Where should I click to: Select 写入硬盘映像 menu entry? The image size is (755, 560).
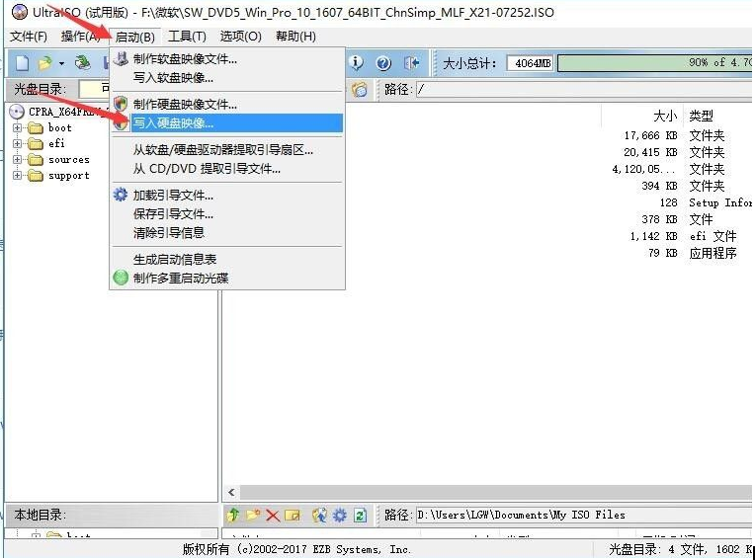point(173,123)
